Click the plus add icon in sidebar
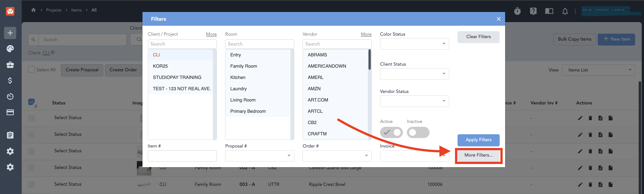 [10, 33]
